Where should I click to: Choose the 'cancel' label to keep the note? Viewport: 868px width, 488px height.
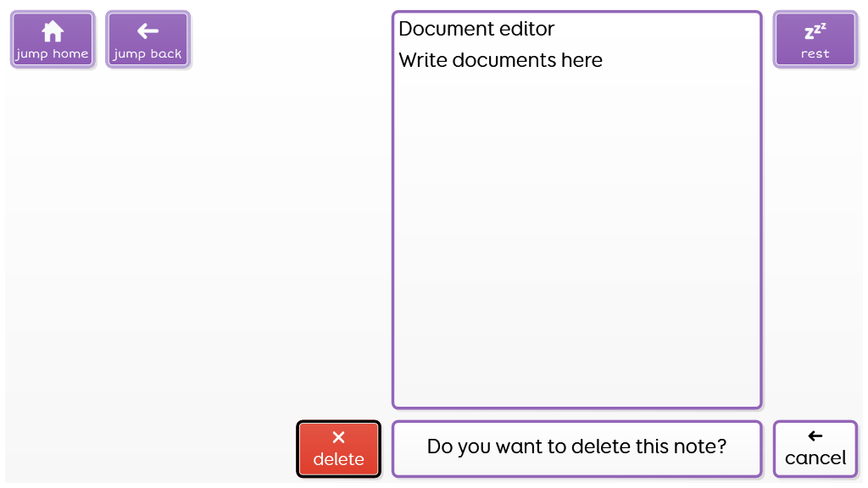coord(815,458)
